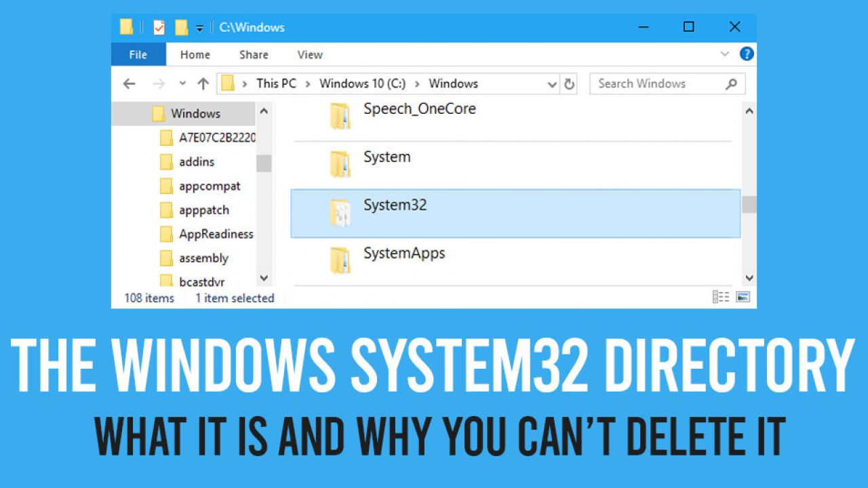Click the addins folder icon in the tree
Viewport: 868px width, 488px height.
tap(167, 162)
